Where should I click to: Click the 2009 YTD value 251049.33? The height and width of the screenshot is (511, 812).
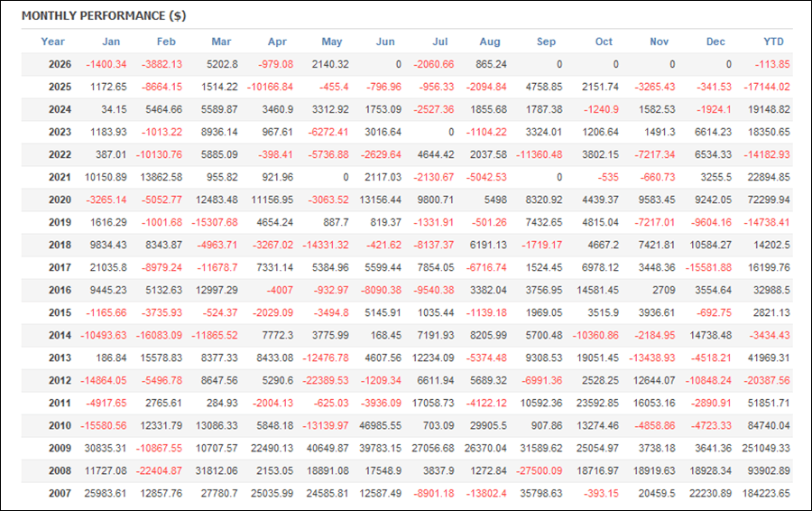click(766, 448)
